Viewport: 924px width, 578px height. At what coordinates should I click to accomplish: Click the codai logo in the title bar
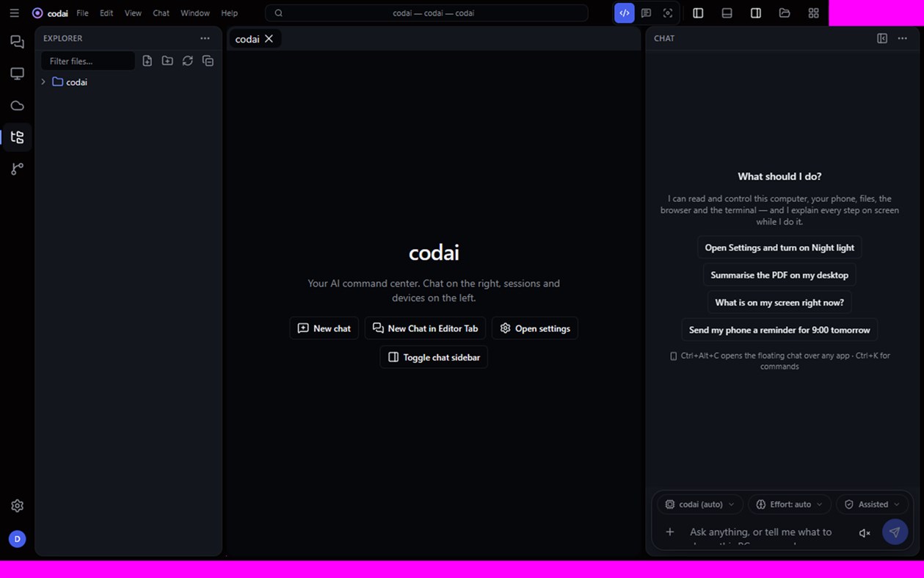[x=37, y=13]
